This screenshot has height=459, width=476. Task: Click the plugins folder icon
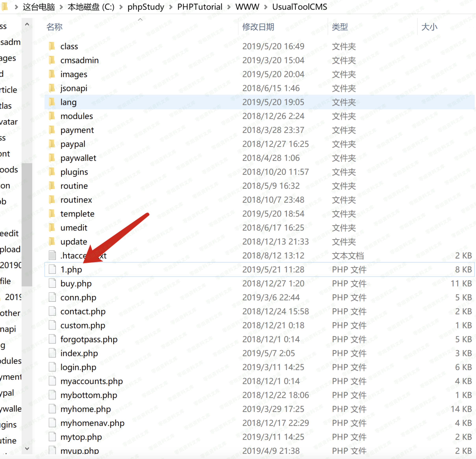point(52,172)
